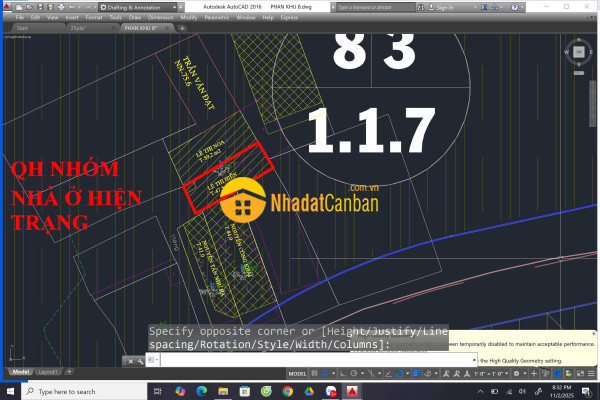Click the AutoCAD icon in the taskbar

pyautogui.click(x=352, y=391)
